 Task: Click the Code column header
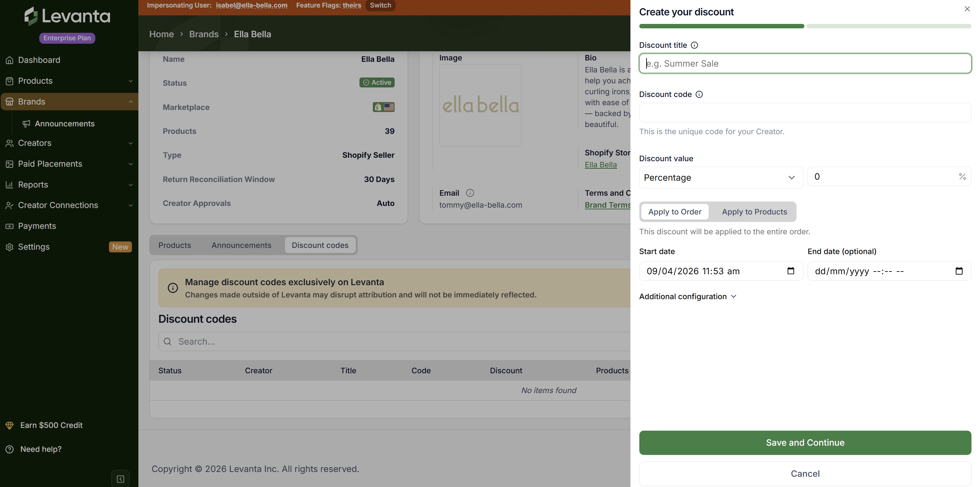point(421,371)
